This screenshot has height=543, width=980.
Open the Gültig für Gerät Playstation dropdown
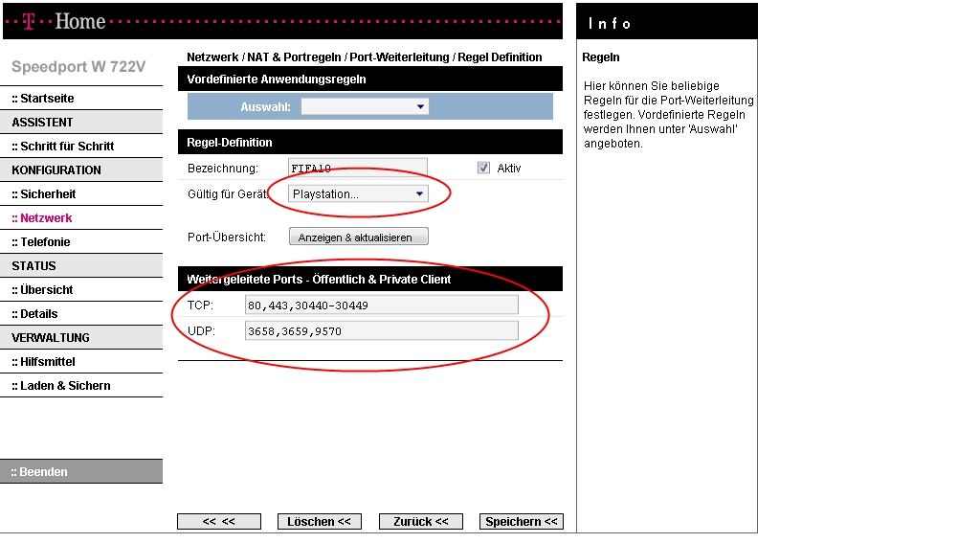pyautogui.click(x=358, y=193)
